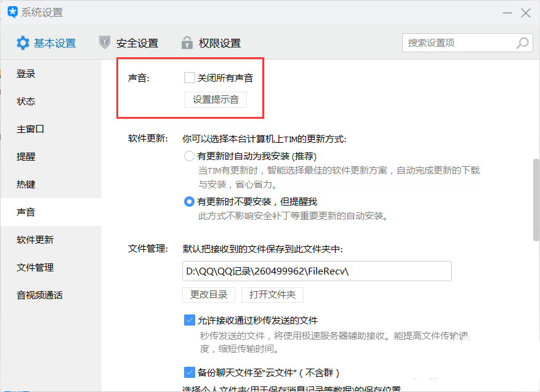Click the 搜索设置项 search field
Screen dimensions: 540x392
(x=459, y=43)
